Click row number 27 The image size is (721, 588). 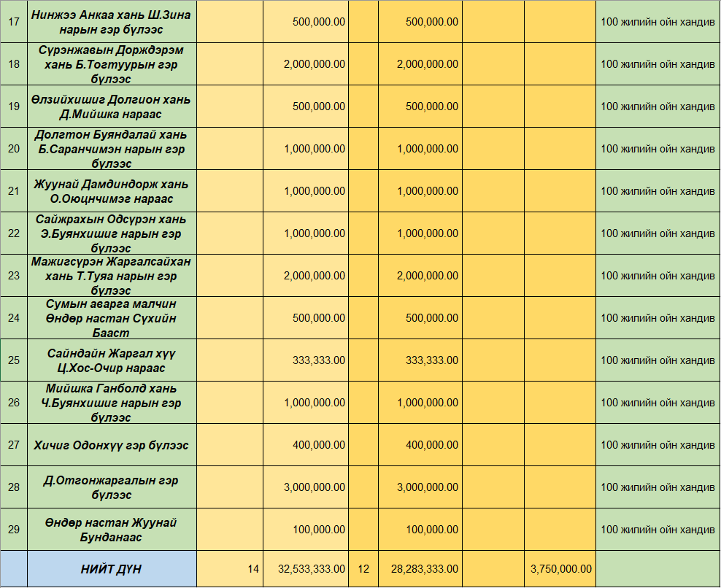[14, 444]
